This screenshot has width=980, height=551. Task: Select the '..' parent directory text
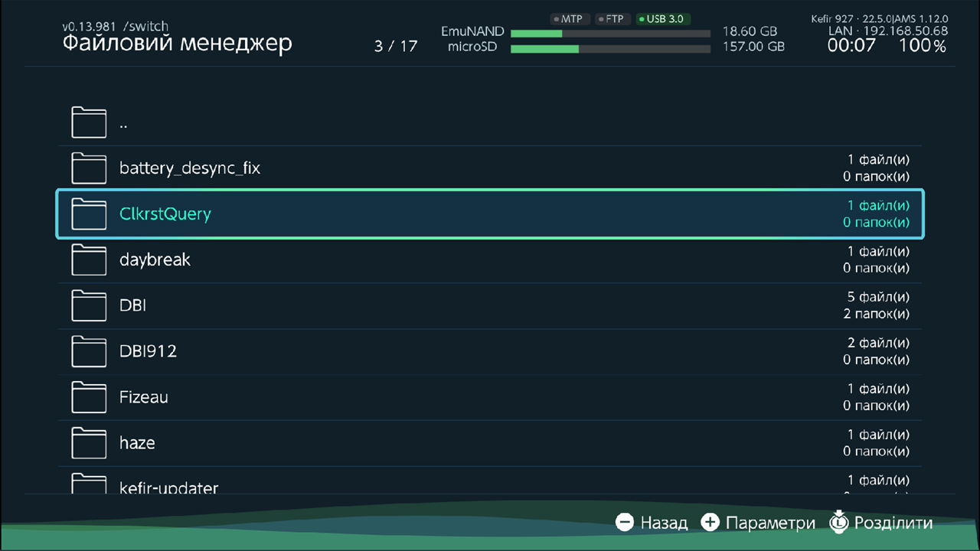pos(123,127)
